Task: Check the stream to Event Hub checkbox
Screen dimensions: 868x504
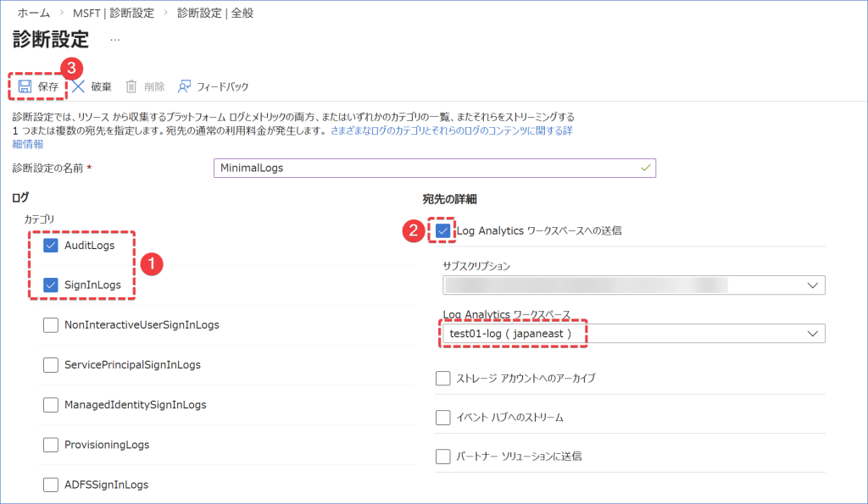Action: [x=442, y=418]
